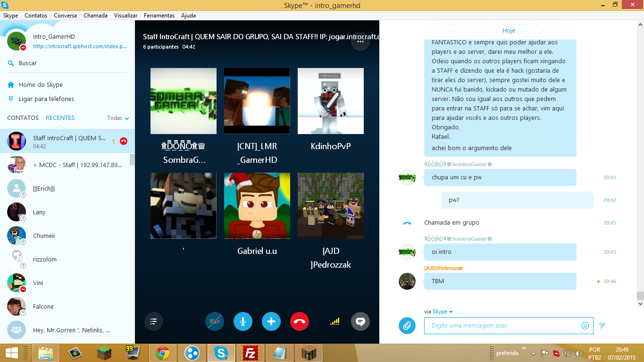Click the 'Chamada em grupo' call entry
Viewport: 644px width, 362px height.
(x=452, y=223)
